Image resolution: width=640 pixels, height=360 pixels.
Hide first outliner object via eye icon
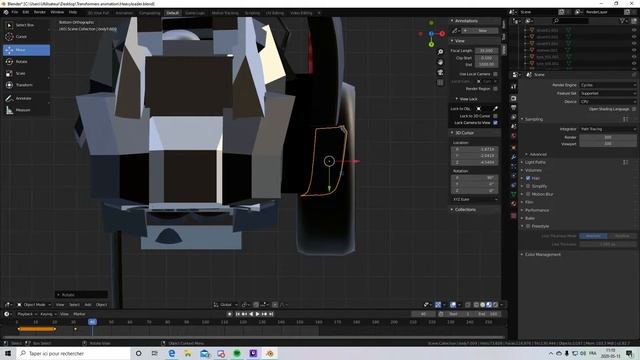(x=634, y=30)
